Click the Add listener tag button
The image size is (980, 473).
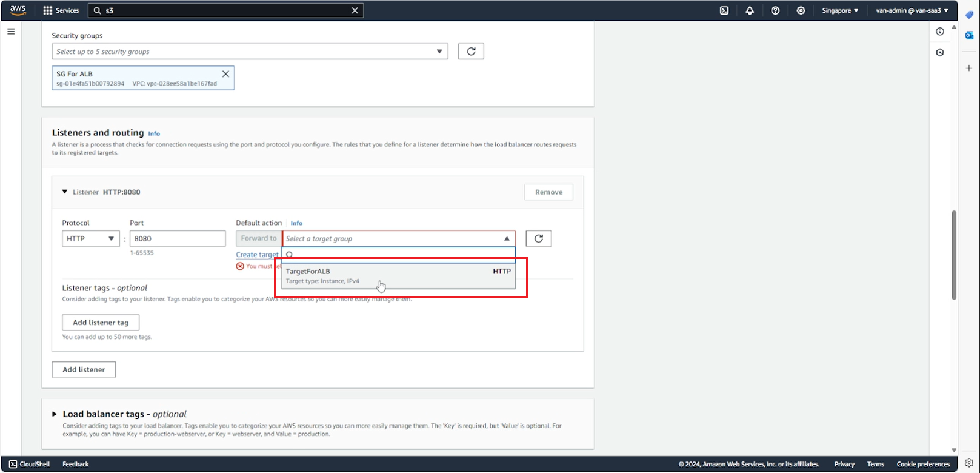click(101, 323)
